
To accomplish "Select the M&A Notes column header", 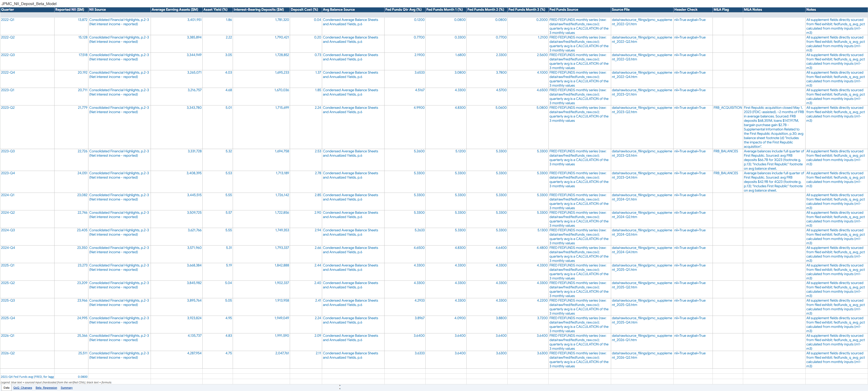I will (x=774, y=10).
